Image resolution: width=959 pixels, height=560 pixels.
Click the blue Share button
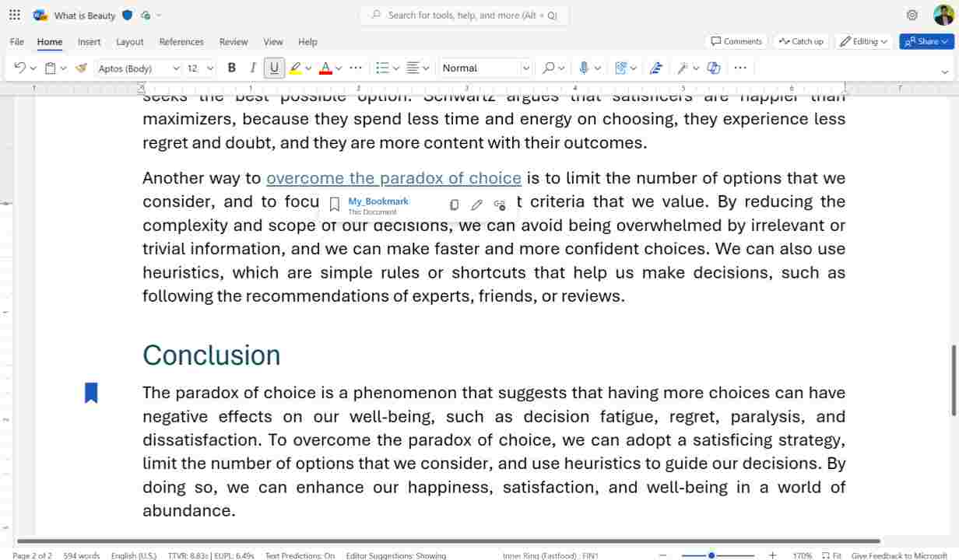926,41
